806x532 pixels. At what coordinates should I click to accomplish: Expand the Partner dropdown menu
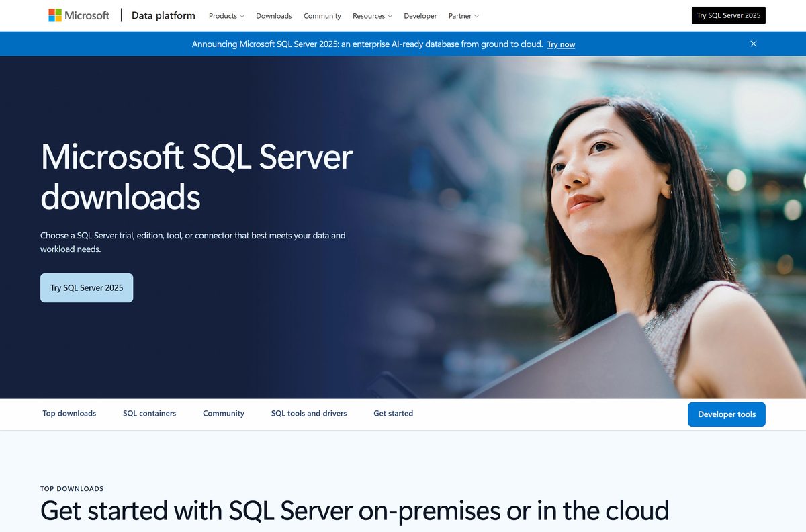click(x=464, y=16)
